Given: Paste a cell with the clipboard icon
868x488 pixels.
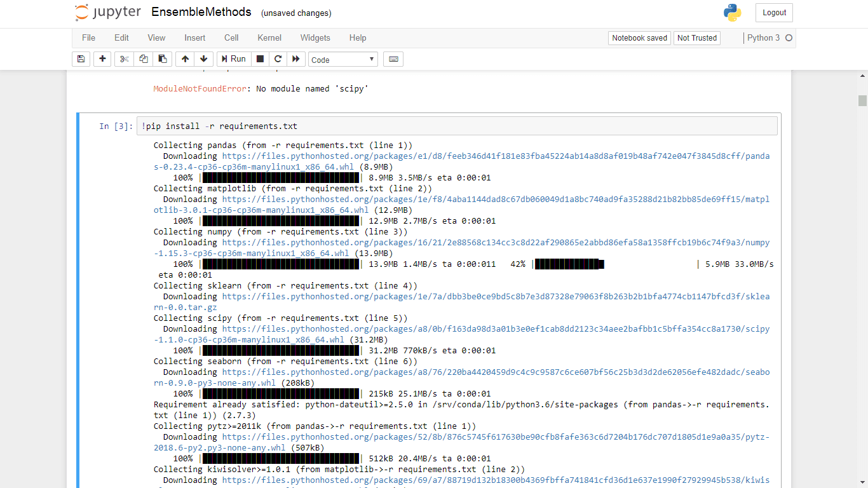Looking at the screenshot, I should (x=162, y=58).
